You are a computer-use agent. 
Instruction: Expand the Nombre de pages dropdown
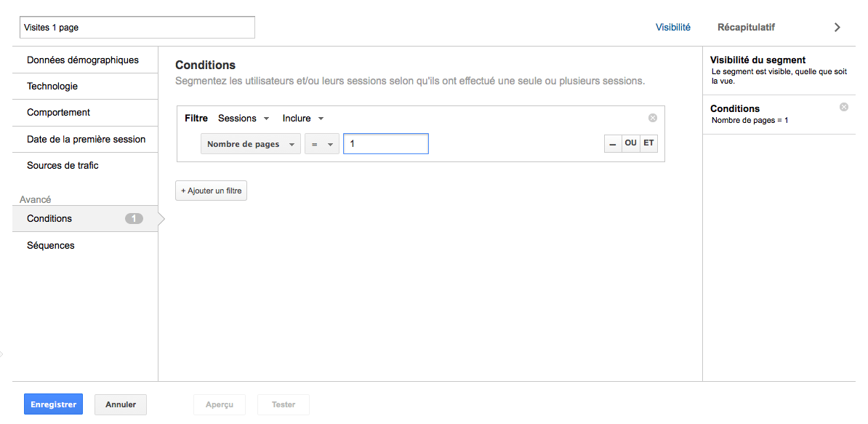[x=250, y=144]
